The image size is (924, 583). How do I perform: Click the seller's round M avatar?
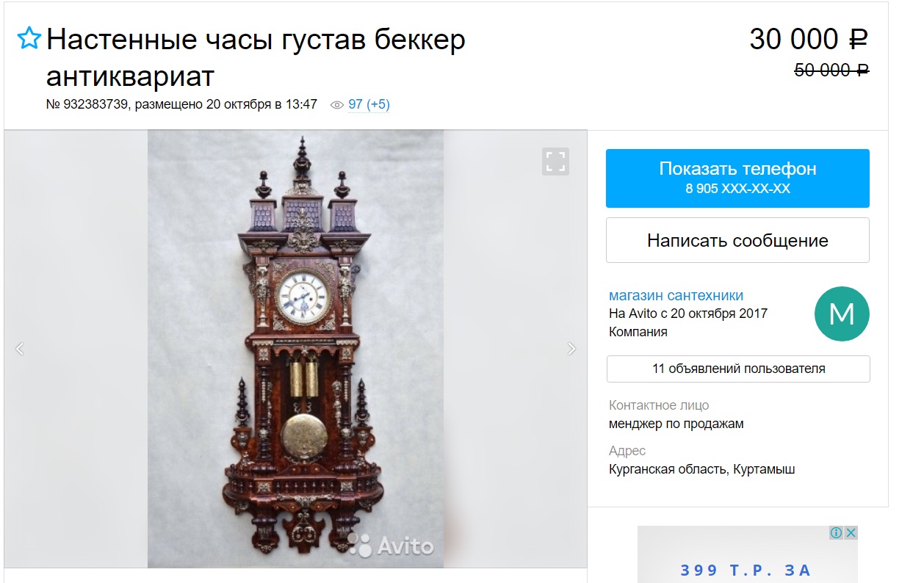(x=842, y=314)
